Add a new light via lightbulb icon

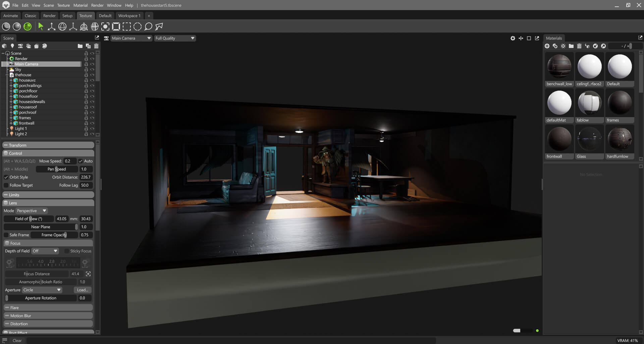(12, 46)
